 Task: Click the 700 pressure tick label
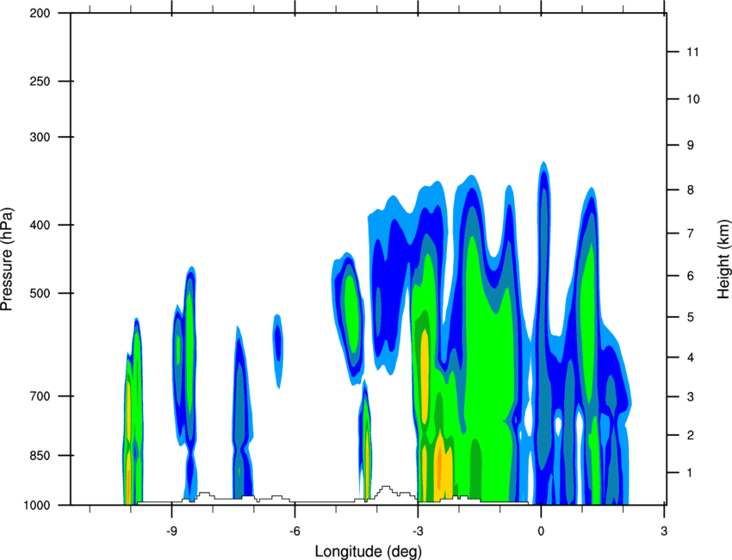(x=40, y=396)
